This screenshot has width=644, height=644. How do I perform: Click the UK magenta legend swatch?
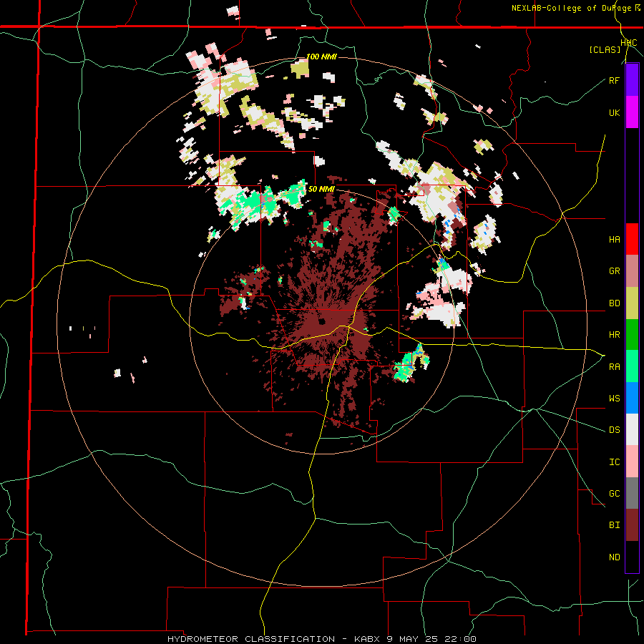[632, 112]
